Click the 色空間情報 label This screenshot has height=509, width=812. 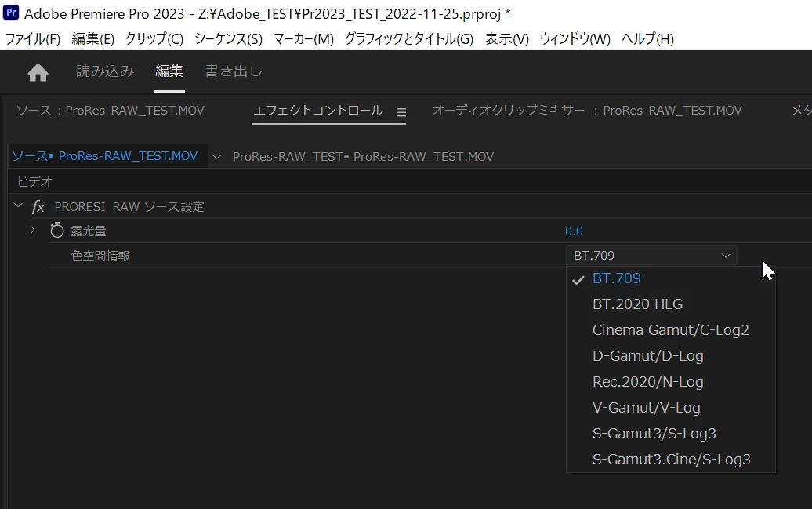tap(100, 256)
